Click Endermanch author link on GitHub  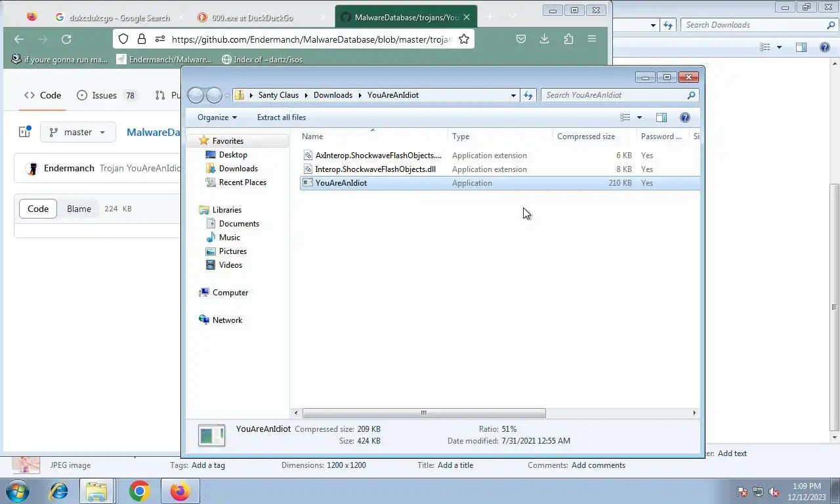[x=69, y=169]
